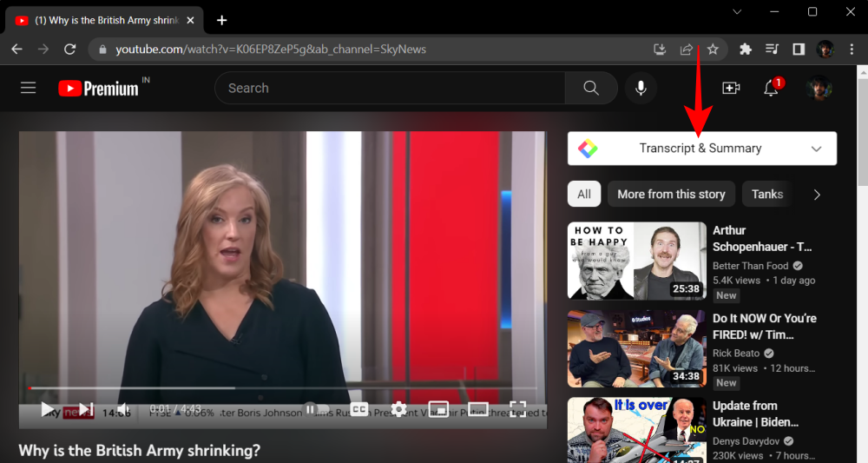
Task: Click the Create video camera icon
Action: [731, 88]
